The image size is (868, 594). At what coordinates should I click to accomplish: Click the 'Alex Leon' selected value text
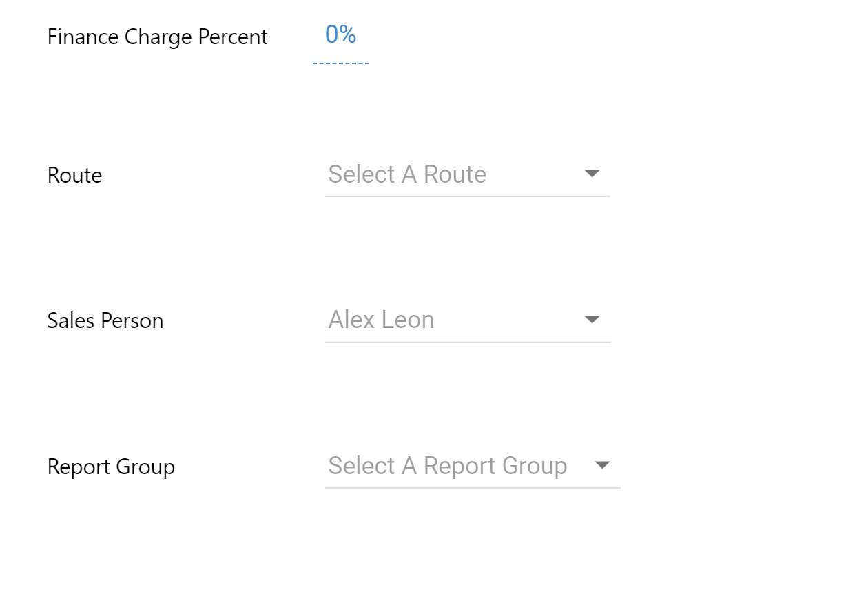[381, 320]
